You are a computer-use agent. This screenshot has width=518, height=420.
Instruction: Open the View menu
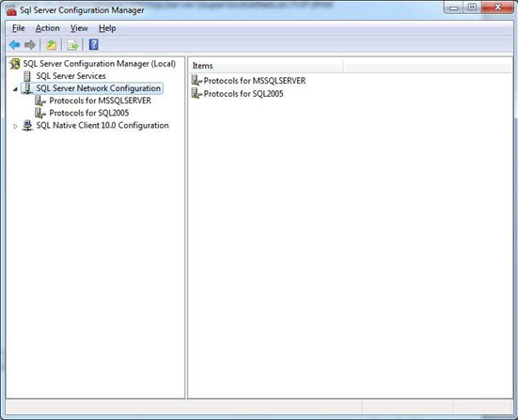[79, 28]
